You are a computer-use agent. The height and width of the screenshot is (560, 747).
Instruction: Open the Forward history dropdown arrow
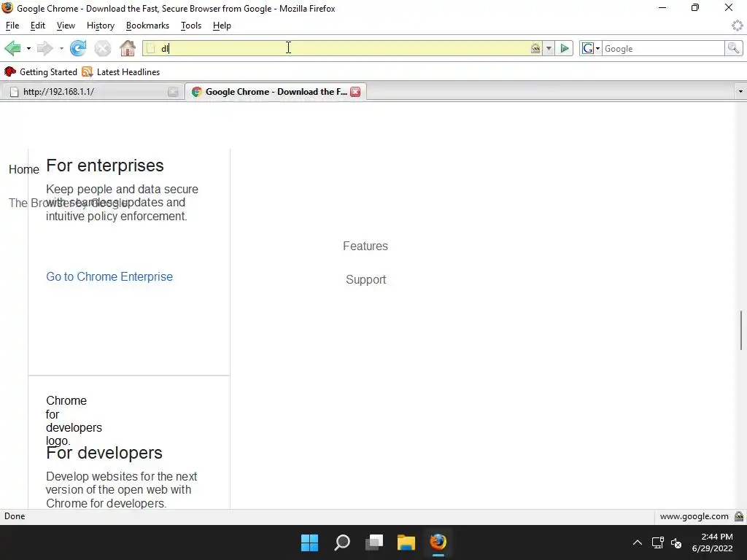point(61,49)
